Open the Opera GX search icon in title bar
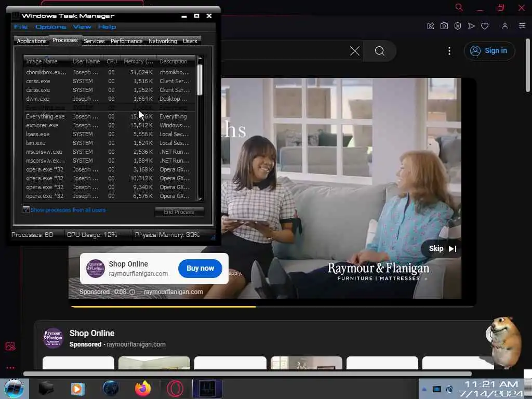532x399 pixels. click(x=459, y=7)
